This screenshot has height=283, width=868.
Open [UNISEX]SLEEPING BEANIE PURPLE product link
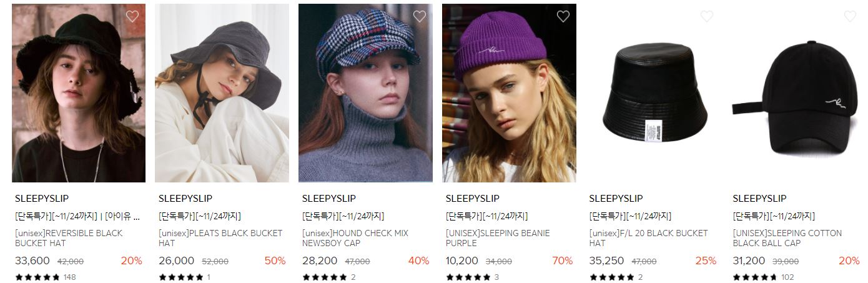click(498, 238)
